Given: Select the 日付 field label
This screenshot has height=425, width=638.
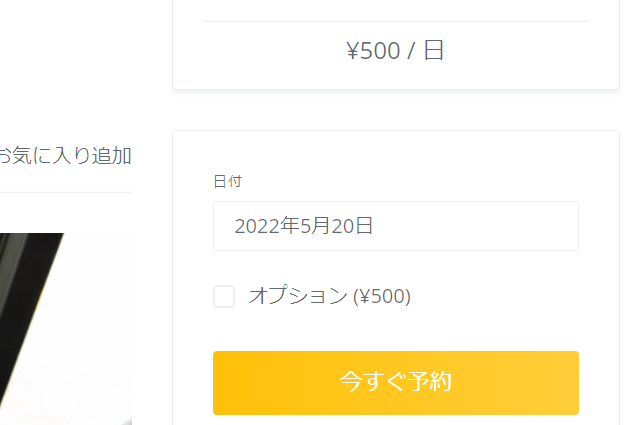Looking at the screenshot, I should (227, 181).
